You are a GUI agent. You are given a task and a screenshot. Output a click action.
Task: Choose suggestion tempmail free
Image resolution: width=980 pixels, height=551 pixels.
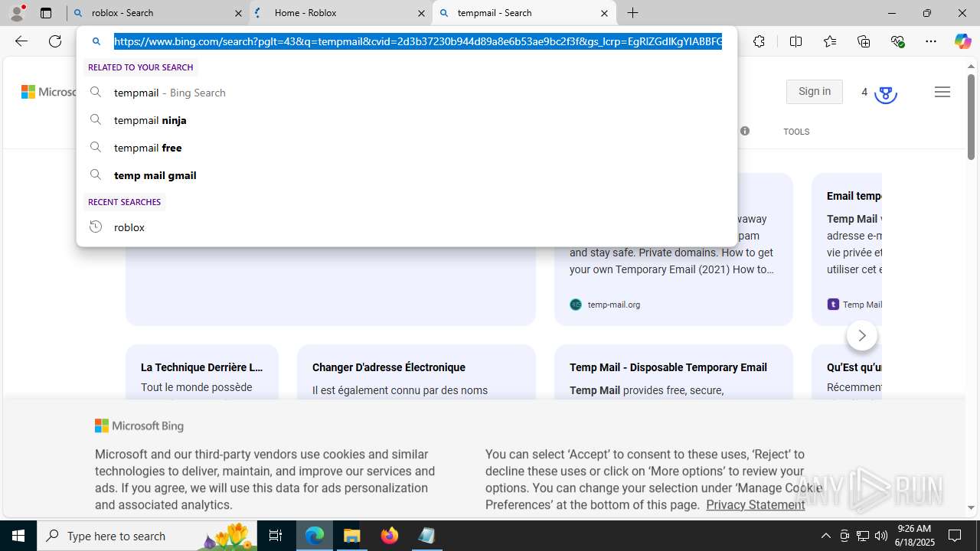pyautogui.click(x=407, y=147)
